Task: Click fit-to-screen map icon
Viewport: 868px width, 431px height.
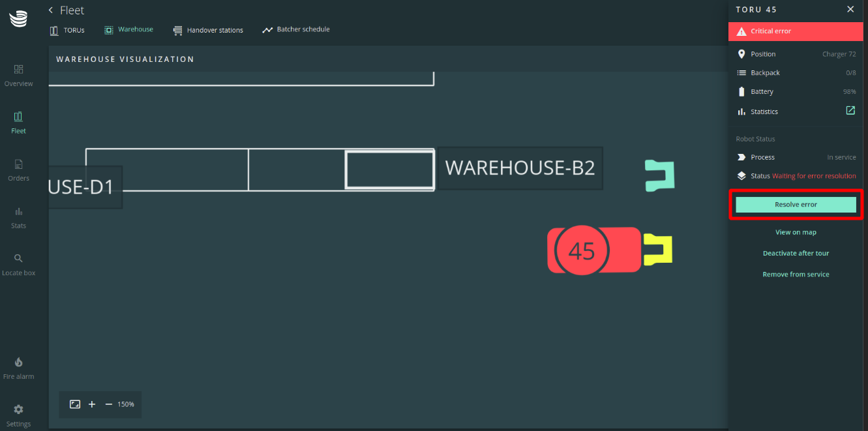Action: pyautogui.click(x=75, y=404)
